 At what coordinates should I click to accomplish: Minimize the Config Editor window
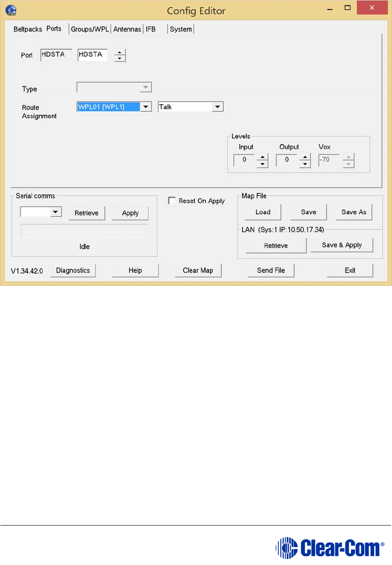click(330, 8)
